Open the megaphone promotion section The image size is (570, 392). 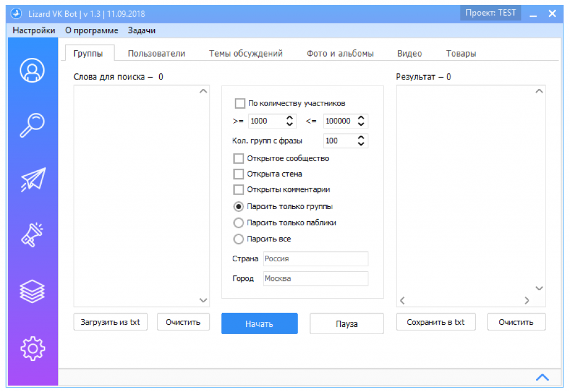(x=32, y=235)
